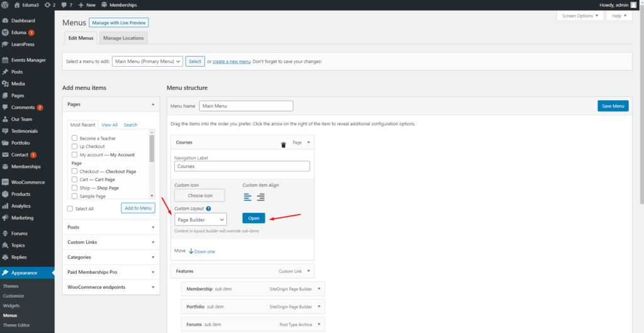
Task: Open Widgets under Appearance
Action: (x=11, y=306)
